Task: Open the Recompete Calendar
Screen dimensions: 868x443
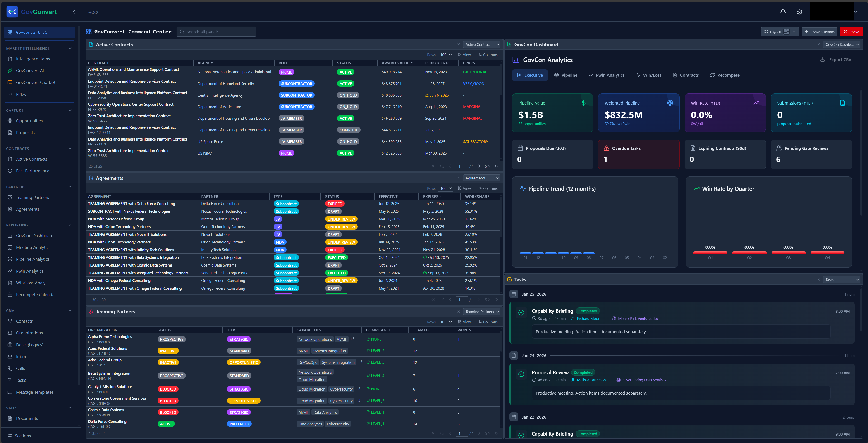Action: coord(36,294)
